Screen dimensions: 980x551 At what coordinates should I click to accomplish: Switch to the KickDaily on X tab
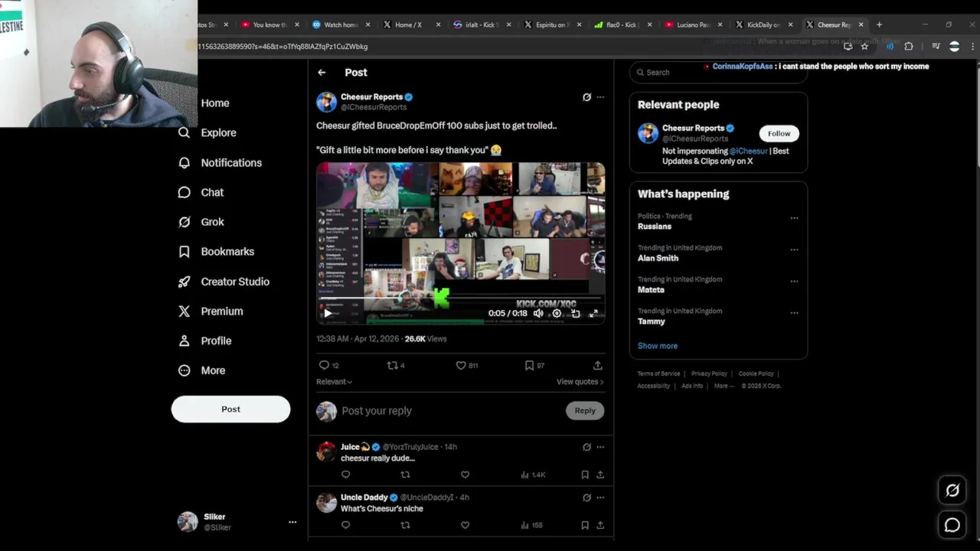pos(764,24)
